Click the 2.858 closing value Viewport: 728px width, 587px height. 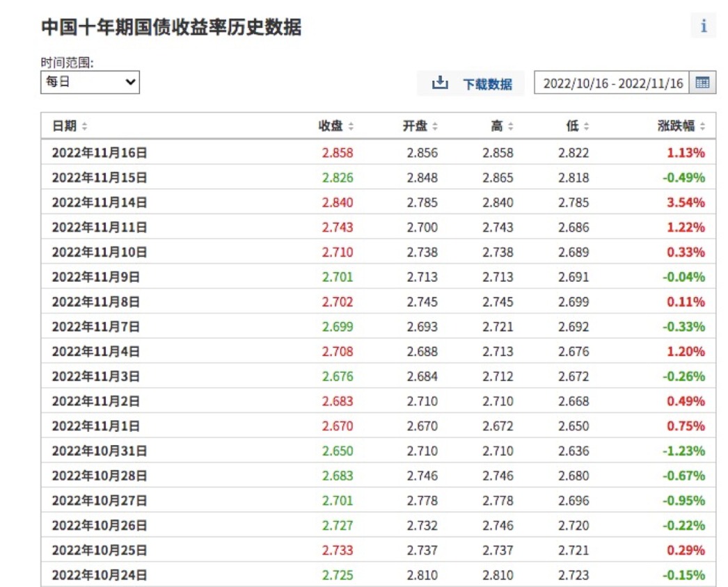[x=338, y=152]
